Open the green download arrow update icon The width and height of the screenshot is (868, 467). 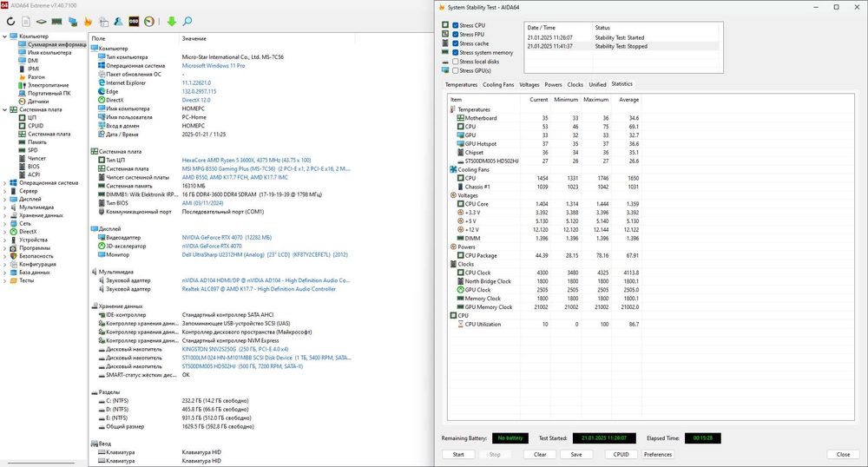171,22
